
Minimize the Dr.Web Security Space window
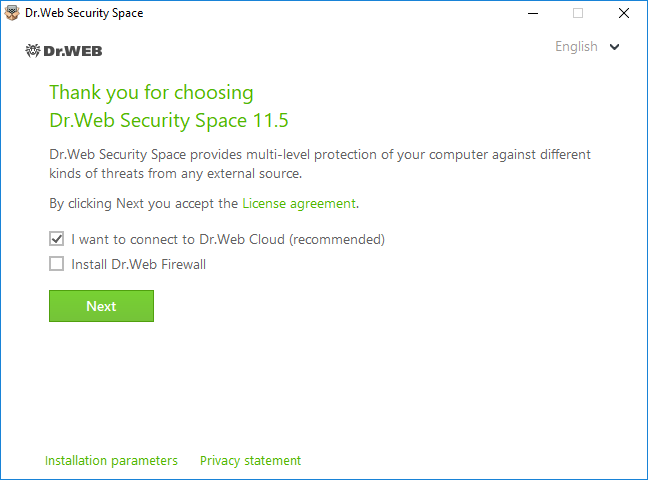tap(533, 13)
